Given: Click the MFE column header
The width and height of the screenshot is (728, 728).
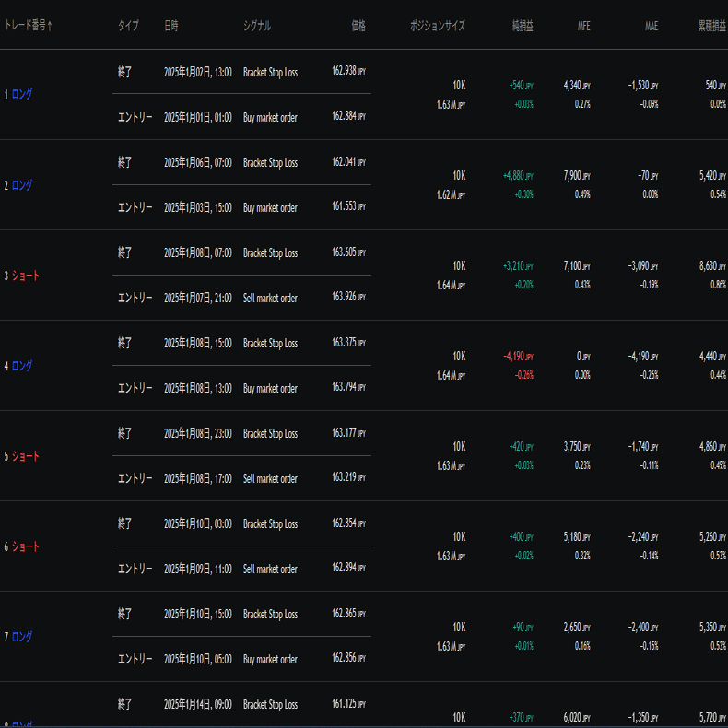Looking at the screenshot, I should (x=583, y=26).
